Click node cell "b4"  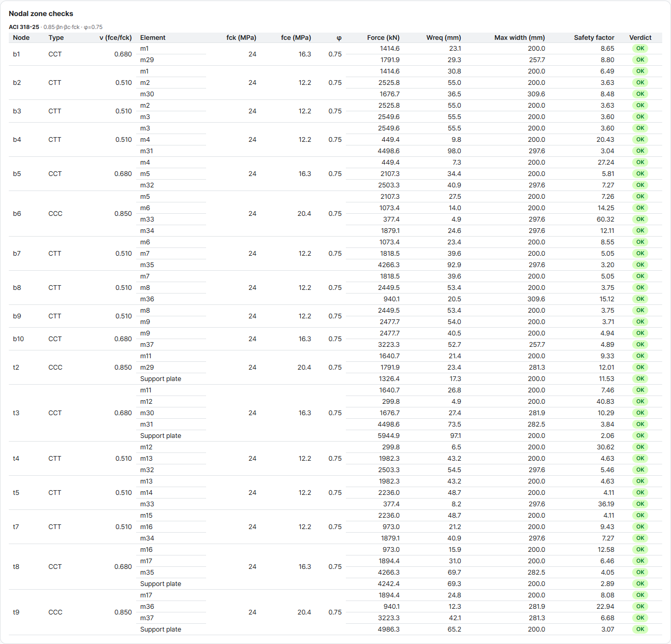(17, 139)
